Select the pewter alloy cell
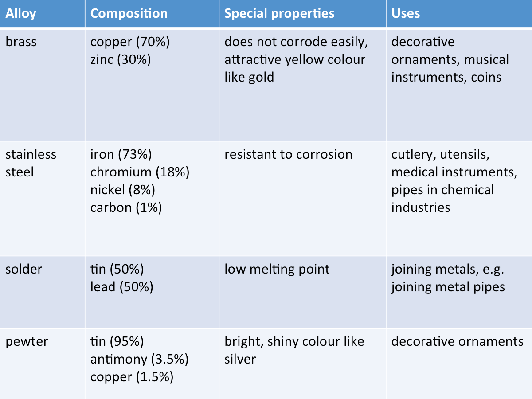Image resolution: width=532 pixels, height=399 pixels. [x=26, y=342]
